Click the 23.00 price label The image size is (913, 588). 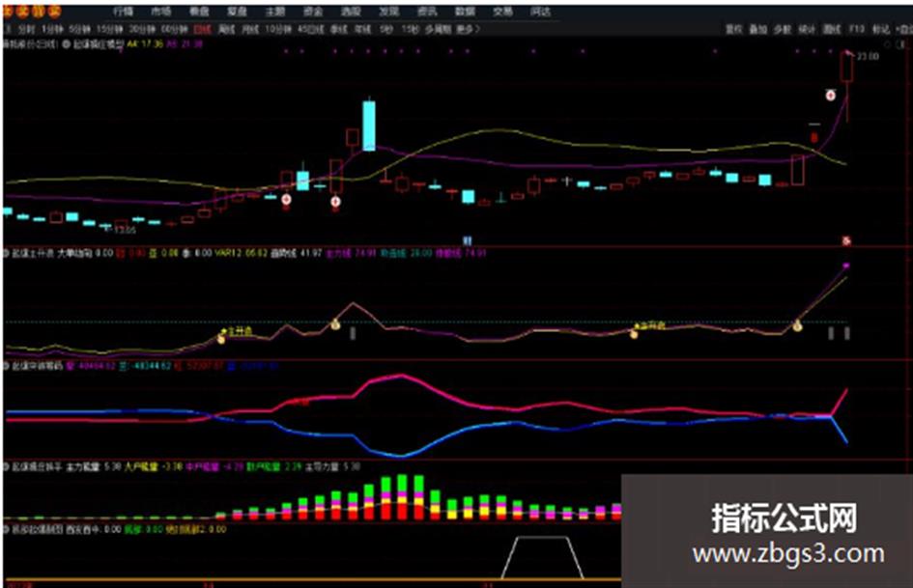pos(868,56)
